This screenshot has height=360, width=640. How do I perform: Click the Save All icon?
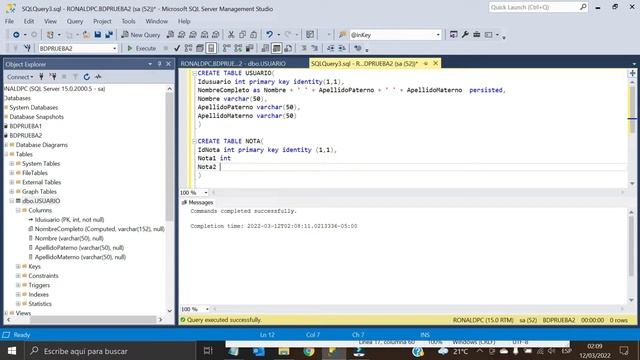(109, 35)
